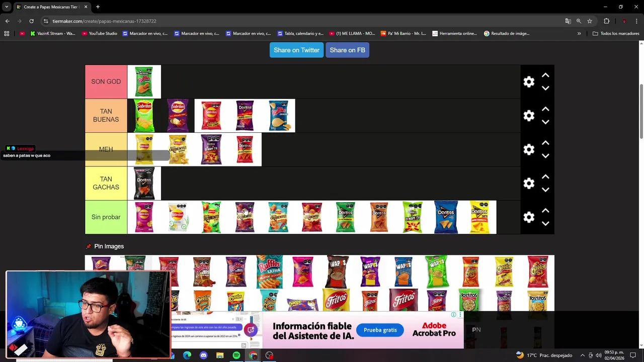Bookmark this page with star icon
This screenshot has width=644, height=362.
(590, 21)
